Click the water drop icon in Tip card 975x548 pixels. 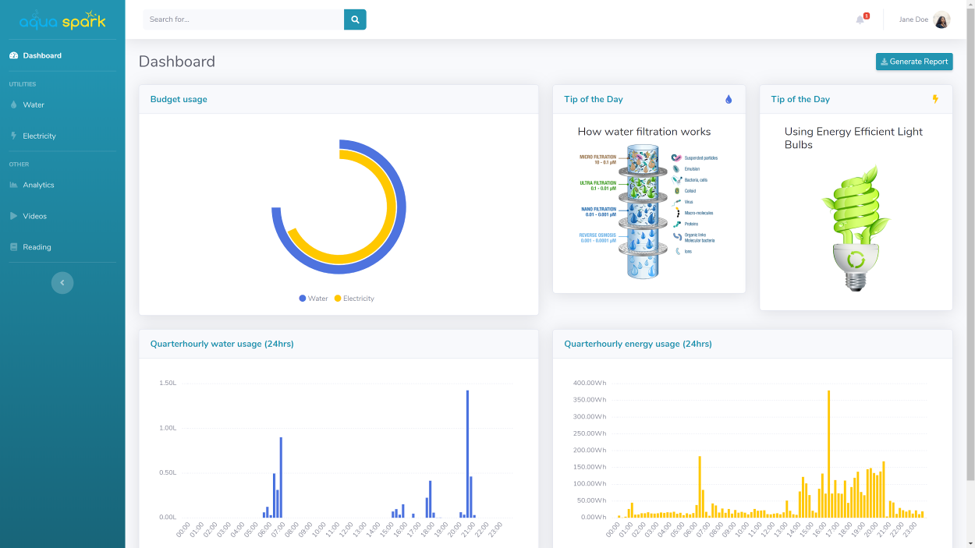728,100
